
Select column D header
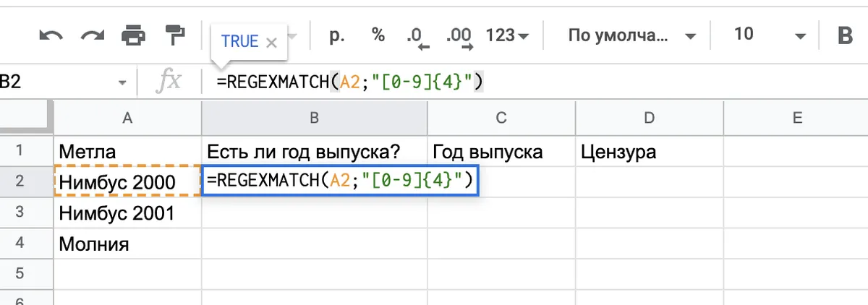649,118
